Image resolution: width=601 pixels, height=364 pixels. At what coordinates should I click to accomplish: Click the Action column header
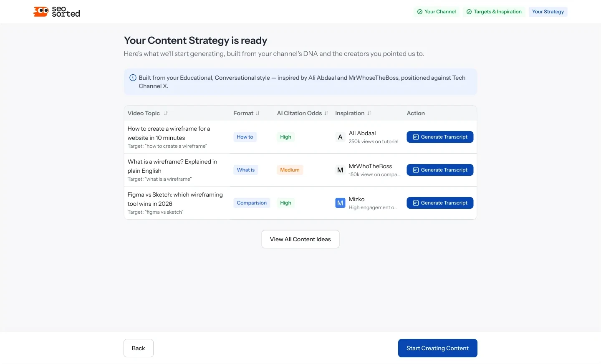tap(416, 113)
